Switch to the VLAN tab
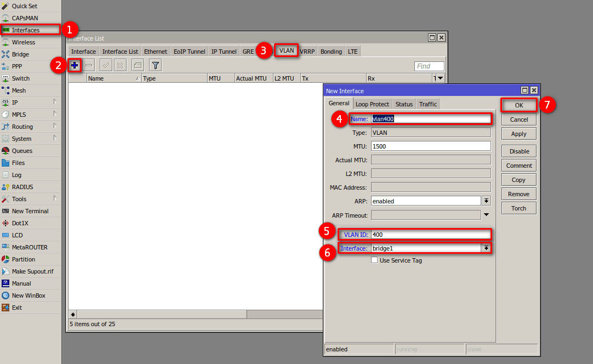Viewport: 593px width, 364px height. click(287, 51)
